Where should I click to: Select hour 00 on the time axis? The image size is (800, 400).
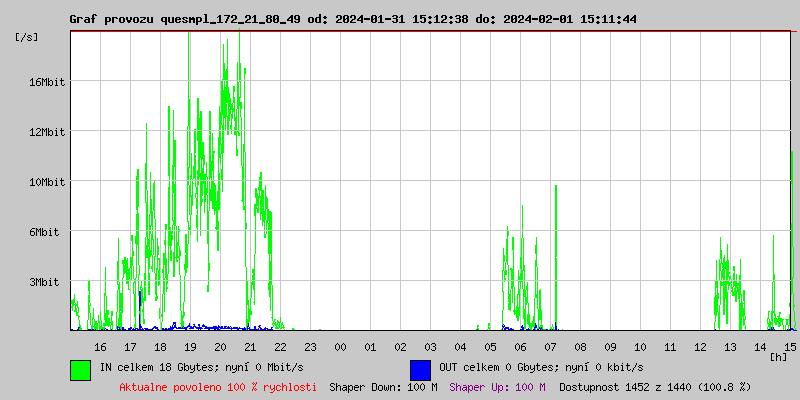tap(340, 346)
